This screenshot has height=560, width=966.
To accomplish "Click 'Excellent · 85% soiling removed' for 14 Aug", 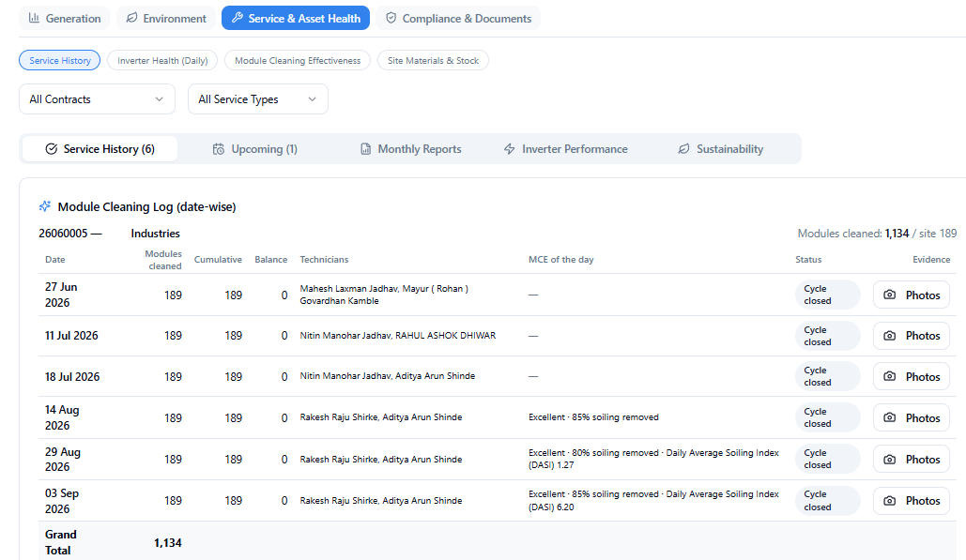I will (x=593, y=417).
